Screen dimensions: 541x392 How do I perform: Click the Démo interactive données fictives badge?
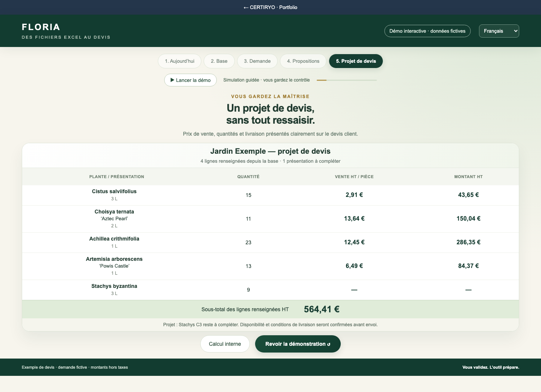click(428, 31)
